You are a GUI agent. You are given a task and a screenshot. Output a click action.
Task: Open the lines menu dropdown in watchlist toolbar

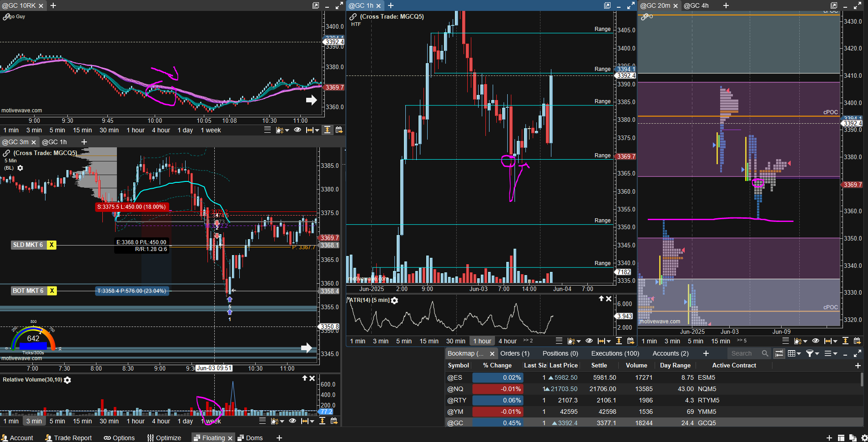pyautogui.click(x=831, y=353)
